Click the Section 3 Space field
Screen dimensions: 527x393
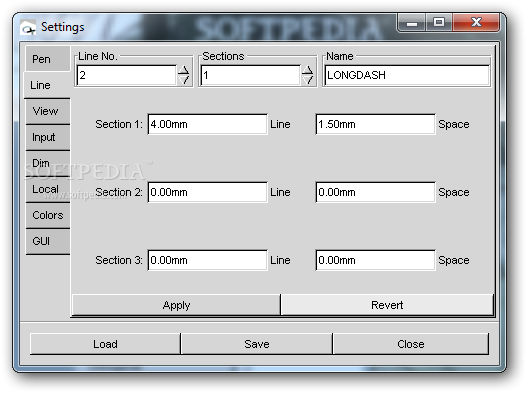click(x=375, y=260)
